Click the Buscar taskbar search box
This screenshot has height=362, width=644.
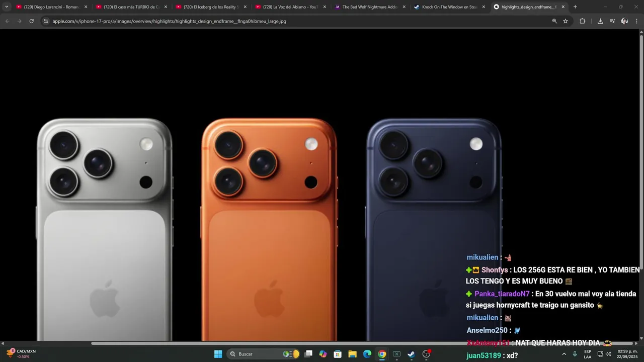coord(264,354)
